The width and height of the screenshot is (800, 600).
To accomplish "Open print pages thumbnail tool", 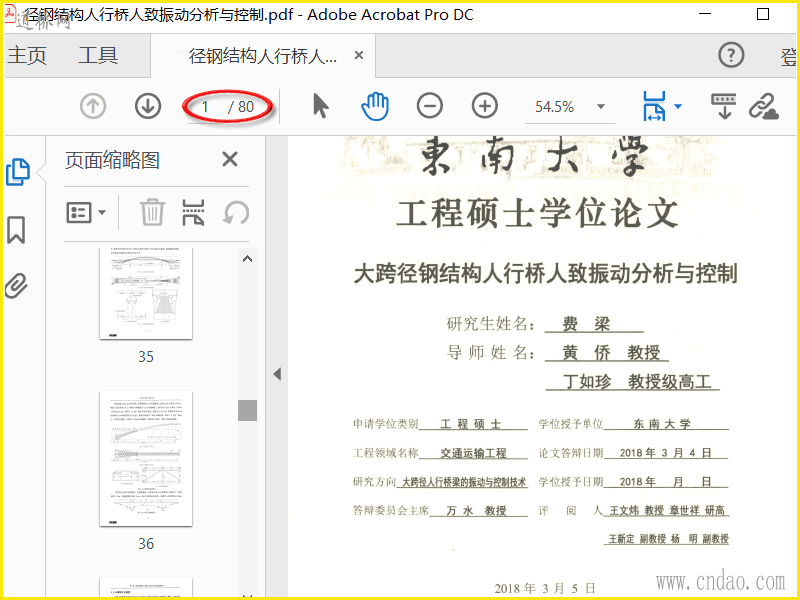I will (x=193, y=212).
